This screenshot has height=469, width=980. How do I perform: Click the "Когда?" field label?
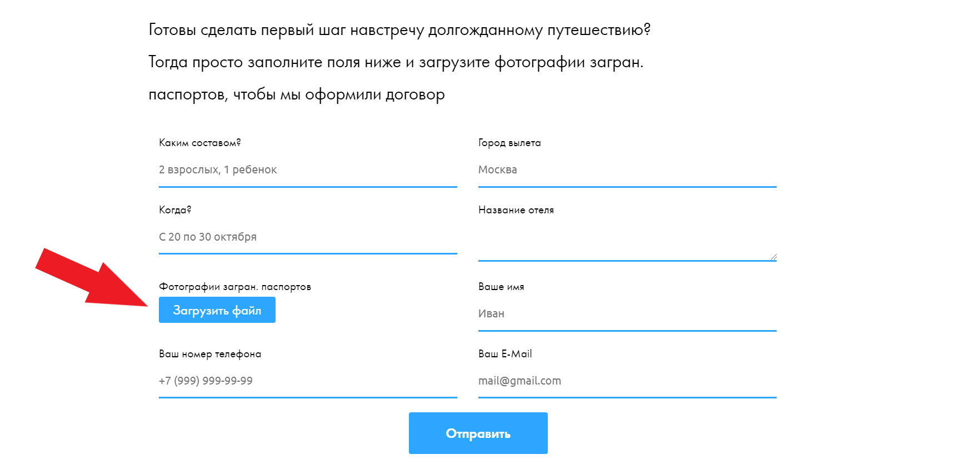(x=175, y=210)
